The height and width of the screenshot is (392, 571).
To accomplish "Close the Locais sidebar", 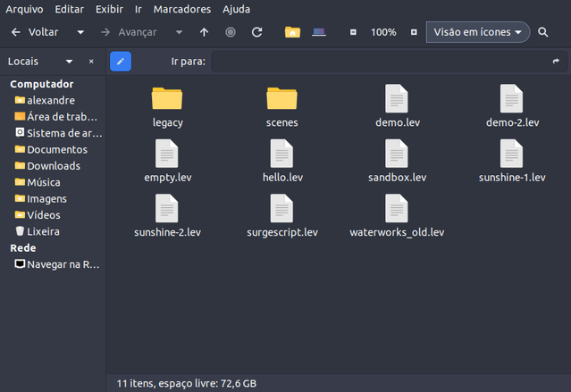I will tap(91, 62).
